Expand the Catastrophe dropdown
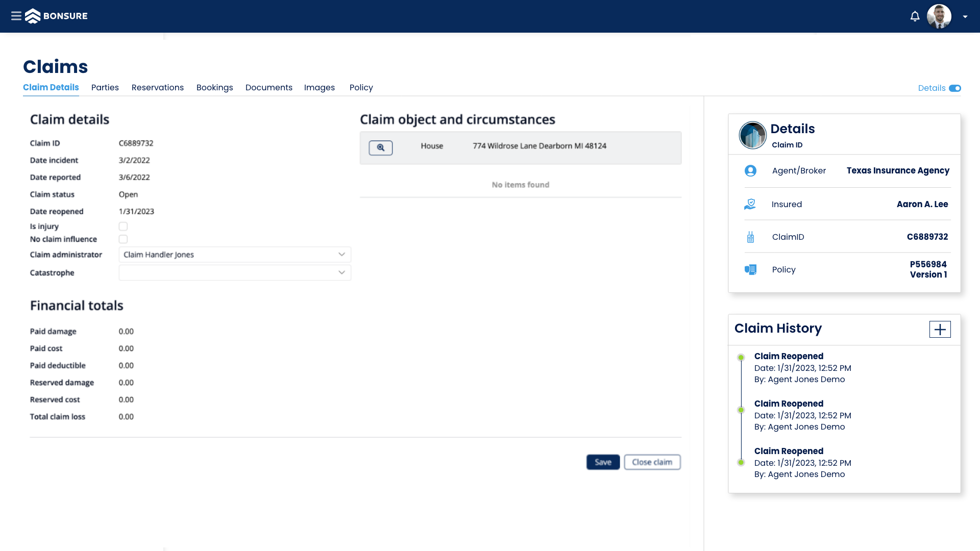The image size is (980, 551). tap(341, 272)
